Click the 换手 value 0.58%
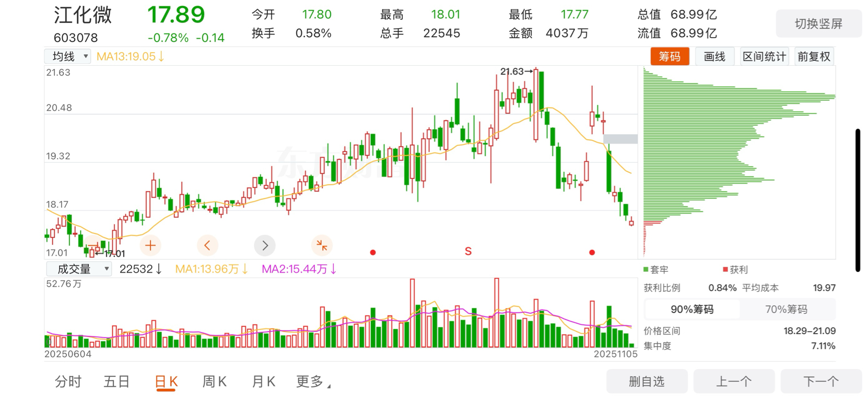Image resolution: width=868 pixels, height=401 pixels. pyautogui.click(x=313, y=33)
